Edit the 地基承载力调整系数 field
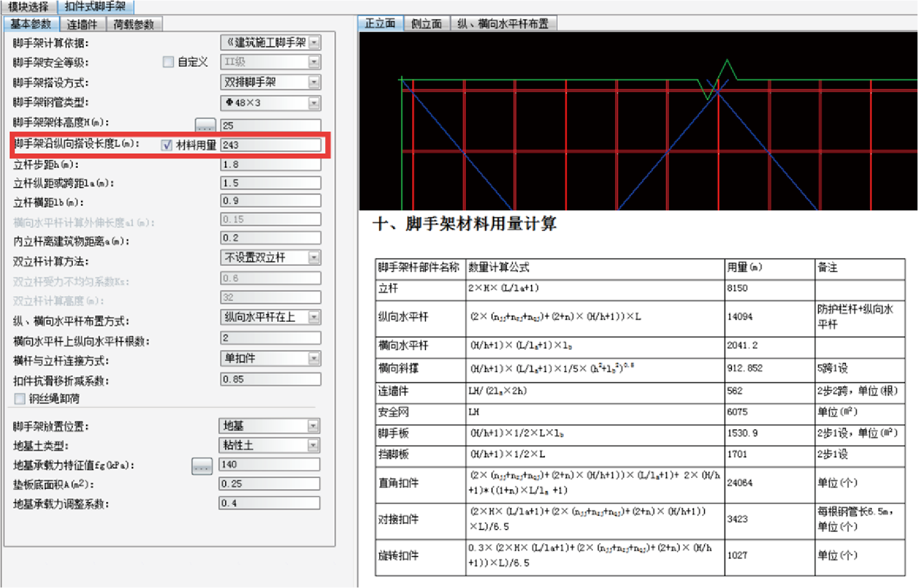This screenshot has height=588, width=918. (269, 503)
